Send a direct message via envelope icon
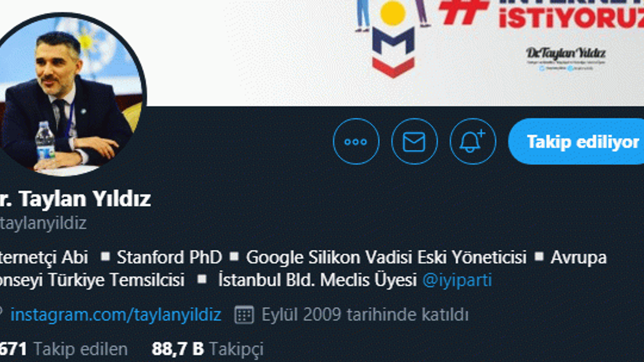 pyautogui.click(x=415, y=141)
